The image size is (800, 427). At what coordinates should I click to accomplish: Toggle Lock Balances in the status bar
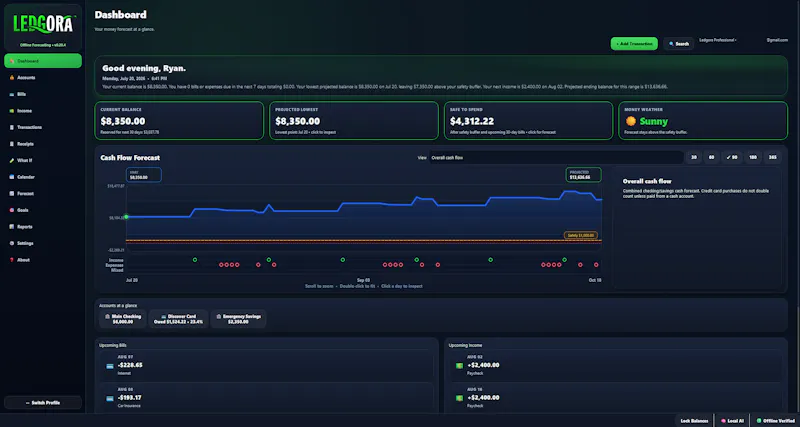tap(694, 421)
